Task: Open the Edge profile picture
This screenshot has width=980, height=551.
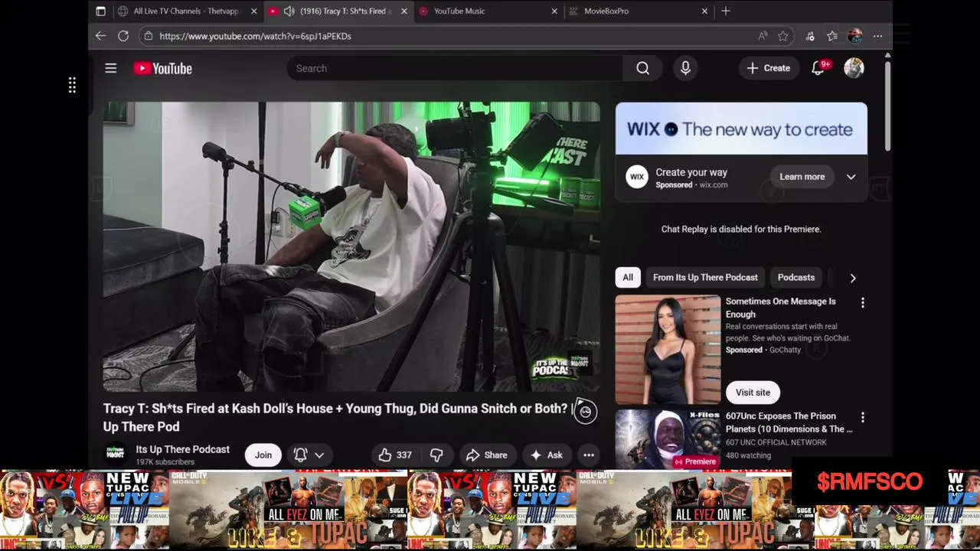Action: click(x=855, y=36)
